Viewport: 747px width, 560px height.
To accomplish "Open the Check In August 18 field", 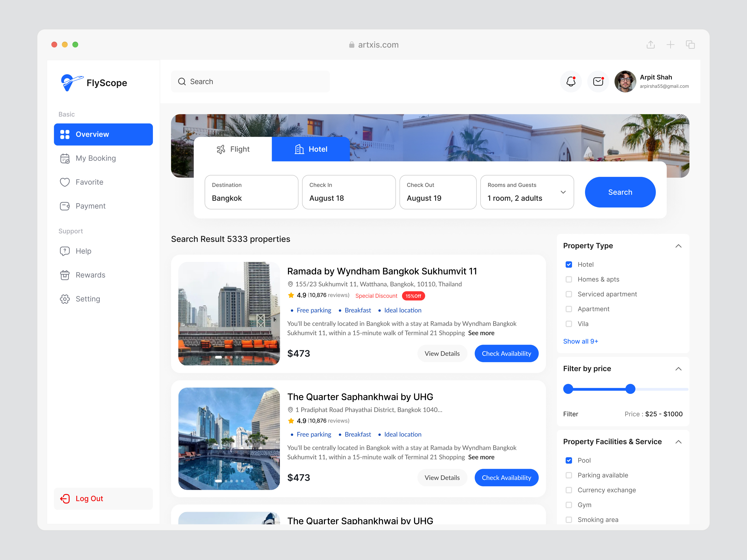I will (x=349, y=192).
